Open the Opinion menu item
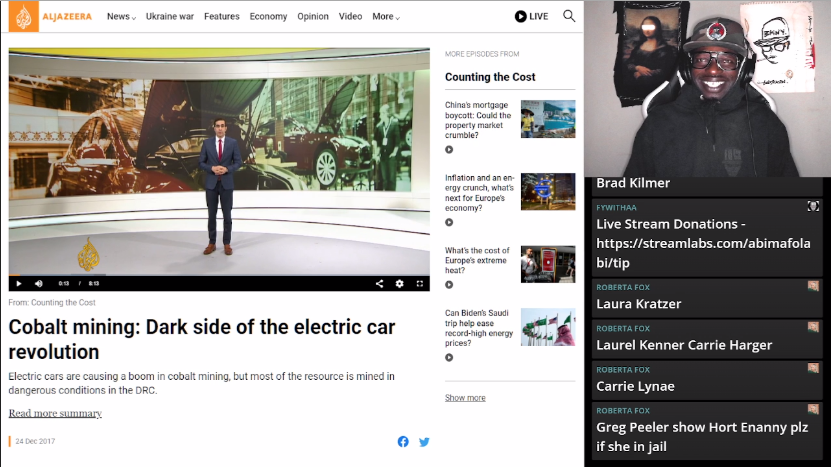This screenshot has width=831, height=467. (x=313, y=16)
